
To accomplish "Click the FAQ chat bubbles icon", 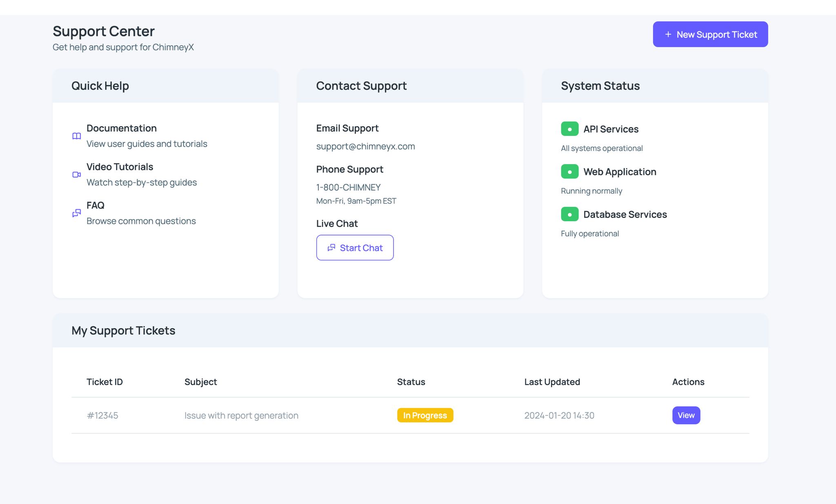I will 76,213.
